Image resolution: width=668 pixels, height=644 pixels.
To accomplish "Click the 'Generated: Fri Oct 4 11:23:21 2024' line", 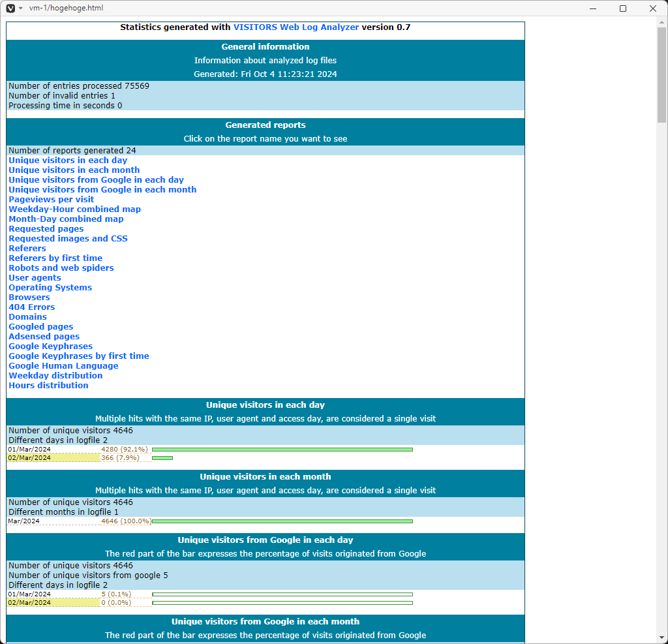I will click(266, 74).
